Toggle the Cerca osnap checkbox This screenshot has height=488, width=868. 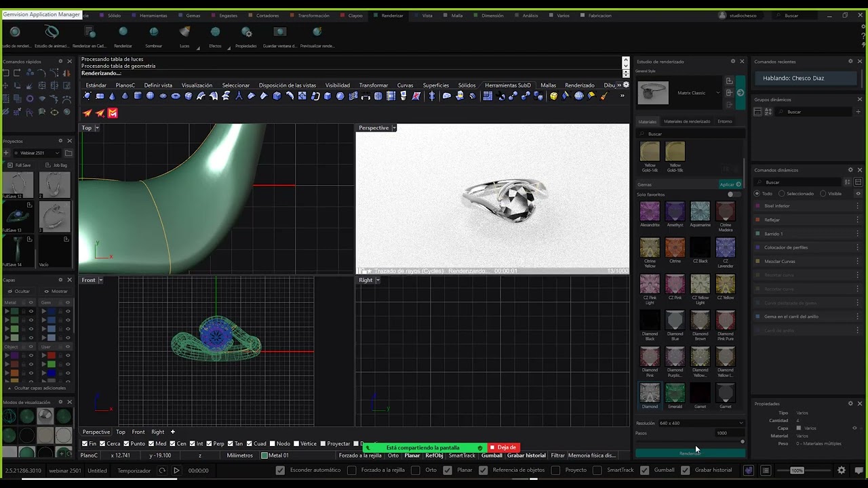click(x=101, y=443)
